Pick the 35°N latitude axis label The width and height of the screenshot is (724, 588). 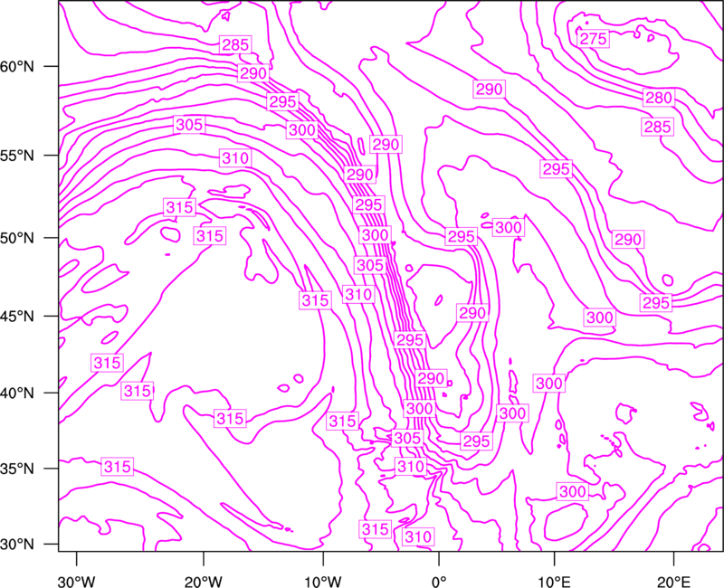click(17, 469)
